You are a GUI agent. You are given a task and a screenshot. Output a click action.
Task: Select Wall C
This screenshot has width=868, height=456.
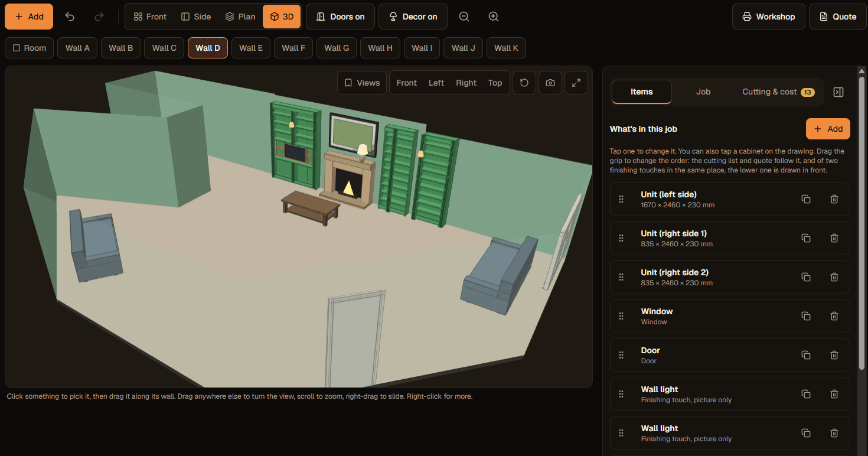point(164,48)
